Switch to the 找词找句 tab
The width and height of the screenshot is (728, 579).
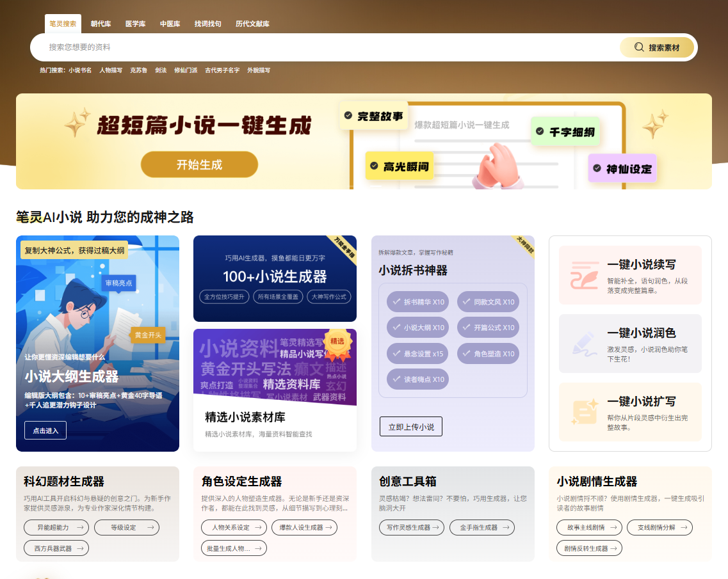pyautogui.click(x=207, y=24)
